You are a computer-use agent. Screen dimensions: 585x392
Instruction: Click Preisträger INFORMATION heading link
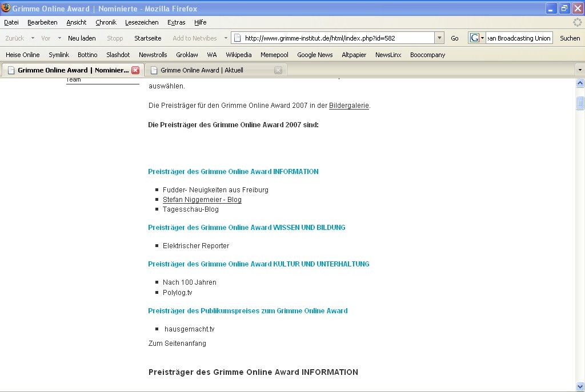[x=233, y=172]
